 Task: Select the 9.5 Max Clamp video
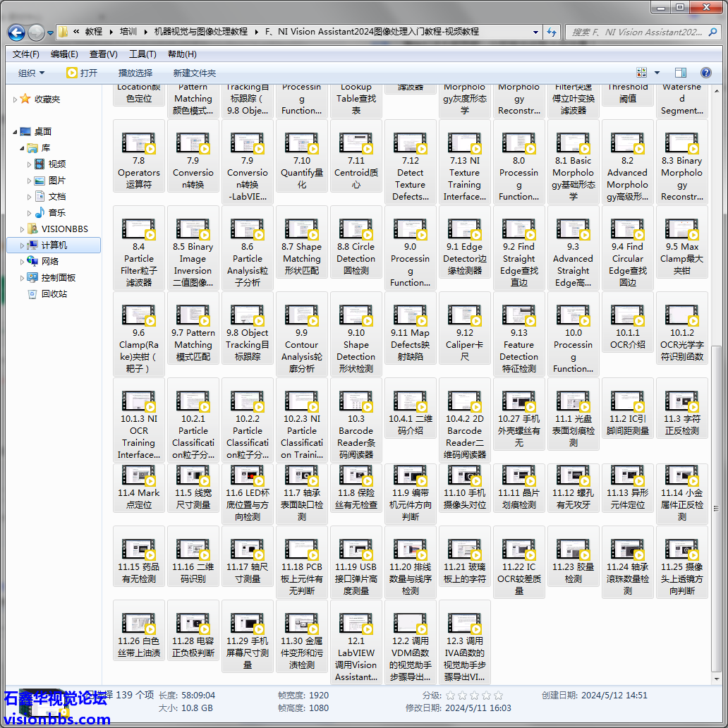tap(682, 241)
